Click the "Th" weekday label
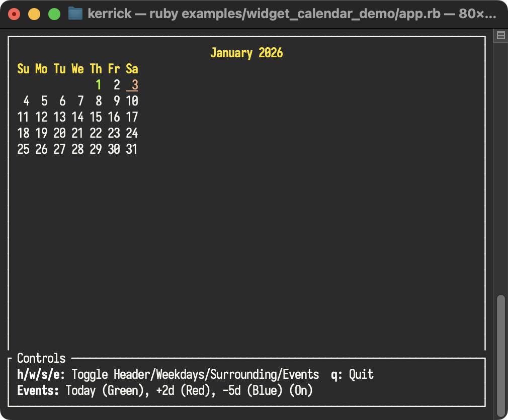The height and width of the screenshot is (420, 508). 96,69
